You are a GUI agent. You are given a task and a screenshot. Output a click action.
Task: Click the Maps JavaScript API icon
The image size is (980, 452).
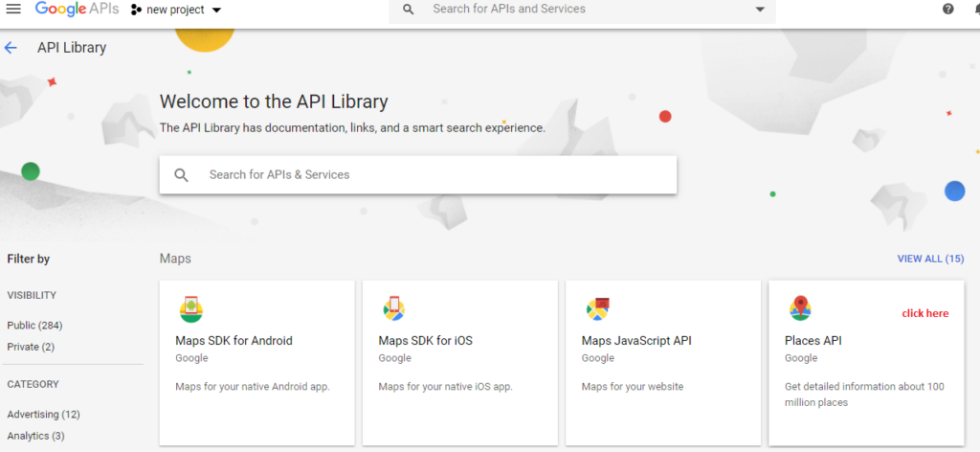click(x=597, y=308)
